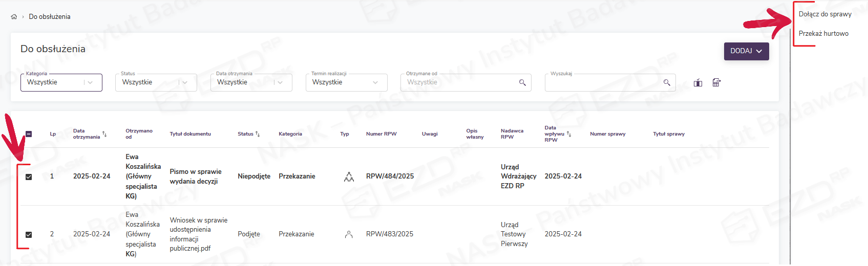This screenshot has height=266, width=868.
Task: Click the home icon in breadcrumb
Action: [14, 17]
